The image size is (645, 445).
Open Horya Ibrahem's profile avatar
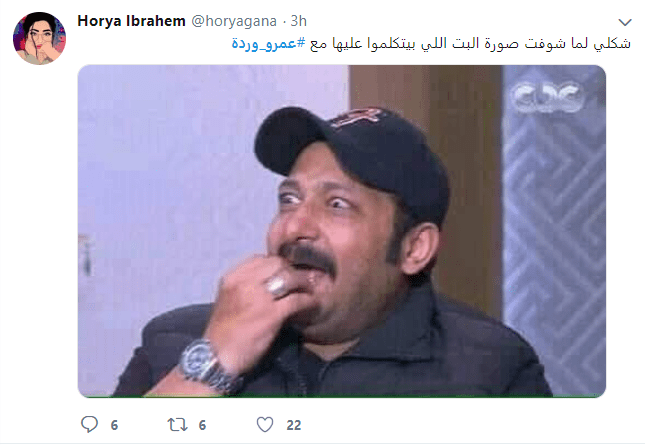pos(39,38)
